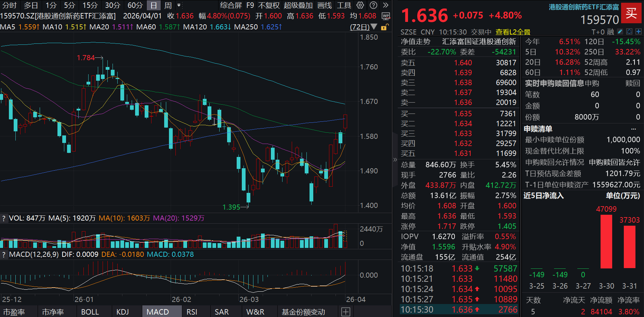
Task: Toggle 不复权 adjustment mode
Action: click(x=268, y=5)
